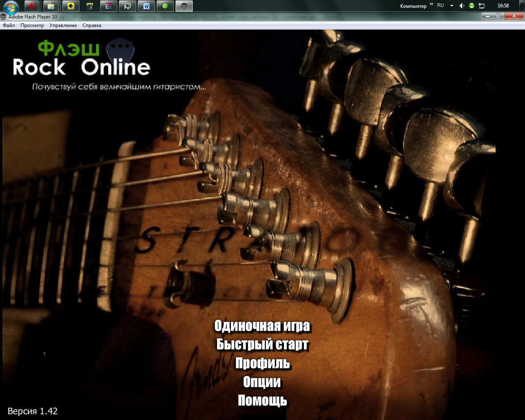Open the Опции game settings
Image resolution: width=525 pixels, height=420 pixels.
click(x=262, y=382)
